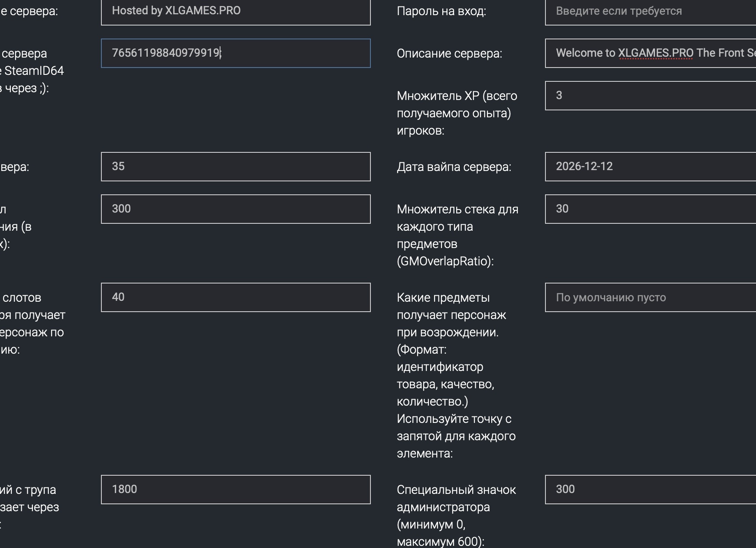
Task: Select the wipe date field 2026-12-12
Action: pyautogui.click(x=651, y=167)
